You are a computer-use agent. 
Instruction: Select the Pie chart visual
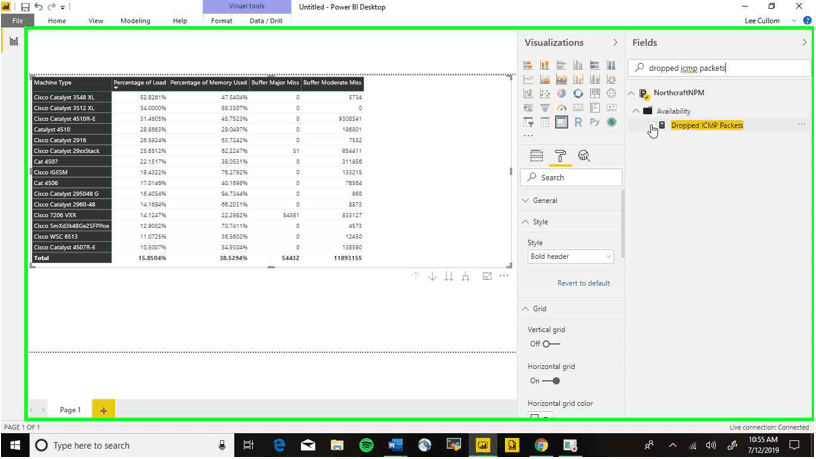561,94
